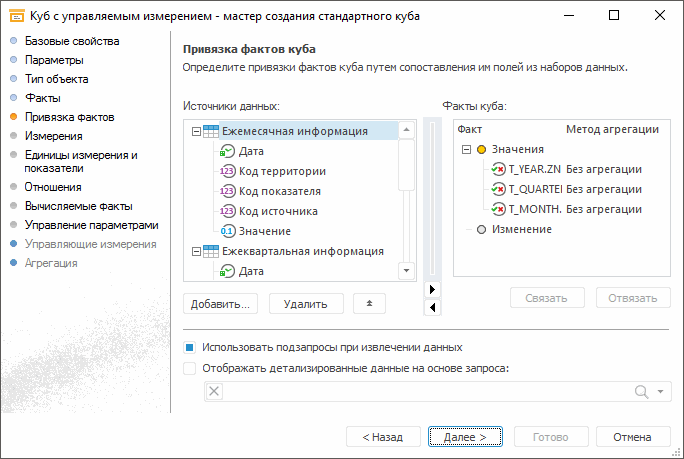Click the numeric icon beside Код территории
This screenshot has height=459, width=684.
tap(227, 171)
